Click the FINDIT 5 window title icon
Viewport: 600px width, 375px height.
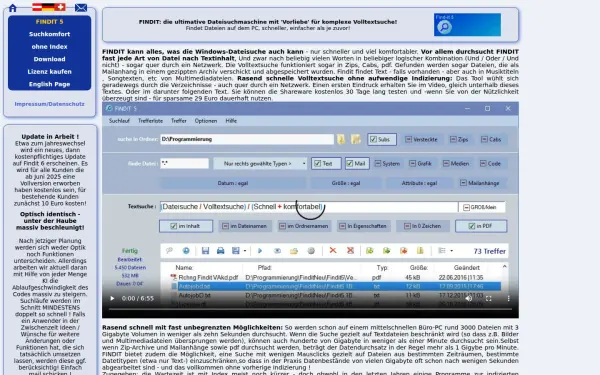pos(109,108)
